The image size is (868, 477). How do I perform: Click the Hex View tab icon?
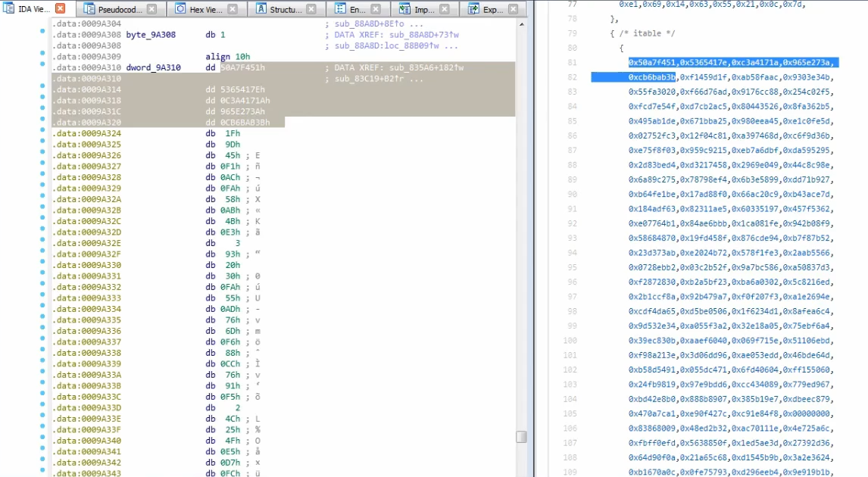pos(179,8)
